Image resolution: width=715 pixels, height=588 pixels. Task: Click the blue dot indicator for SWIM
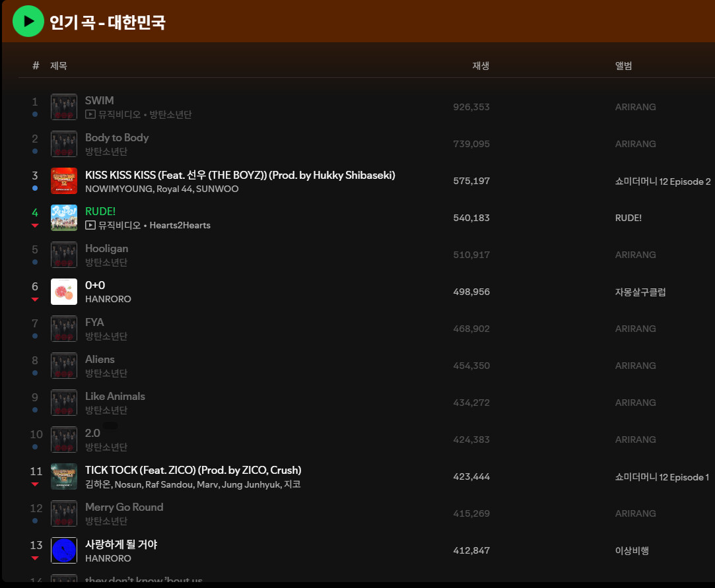click(35, 114)
